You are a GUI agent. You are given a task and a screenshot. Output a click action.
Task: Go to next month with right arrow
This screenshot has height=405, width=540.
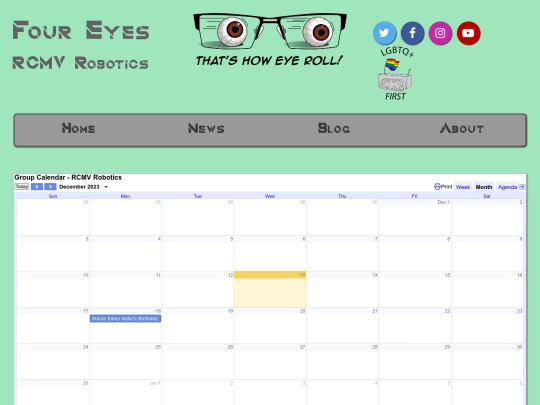point(50,187)
